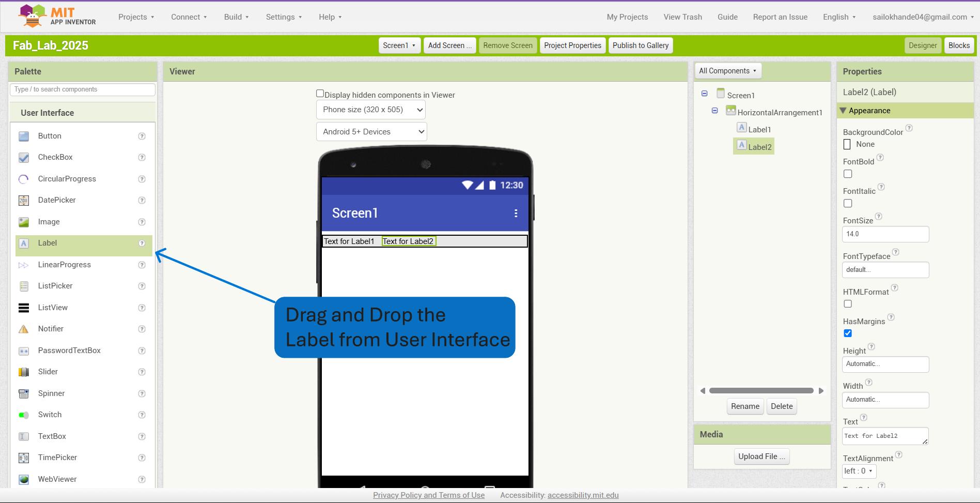The height and width of the screenshot is (503, 980).
Task: Click the Add Screen button
Action: tap(449, 45)
